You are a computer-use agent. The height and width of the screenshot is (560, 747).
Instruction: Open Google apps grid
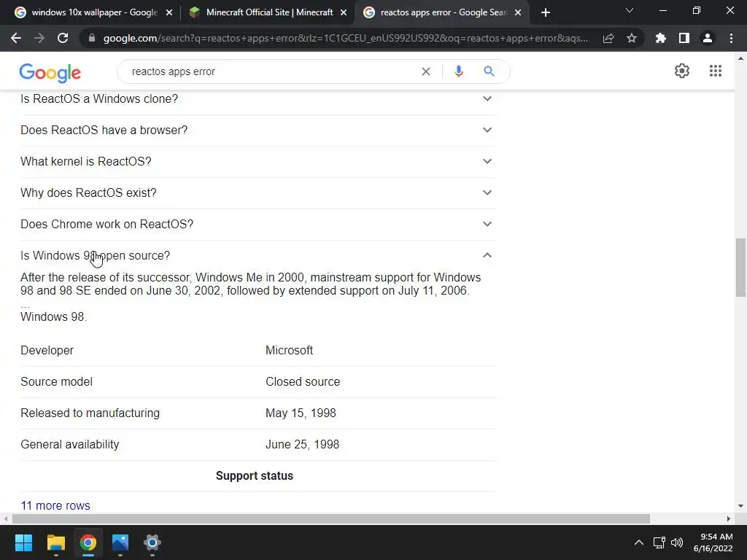pos(715,71)
